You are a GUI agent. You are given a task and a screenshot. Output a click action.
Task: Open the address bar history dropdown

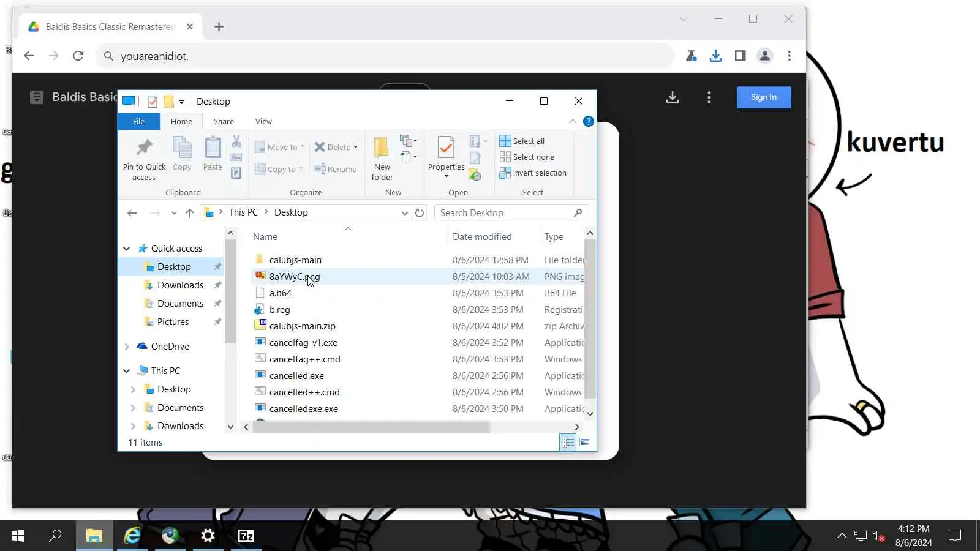(x=405, y=213)
